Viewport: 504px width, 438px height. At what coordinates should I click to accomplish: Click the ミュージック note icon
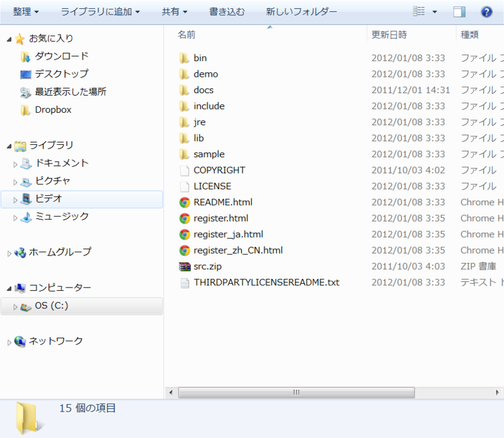[26, 217]
